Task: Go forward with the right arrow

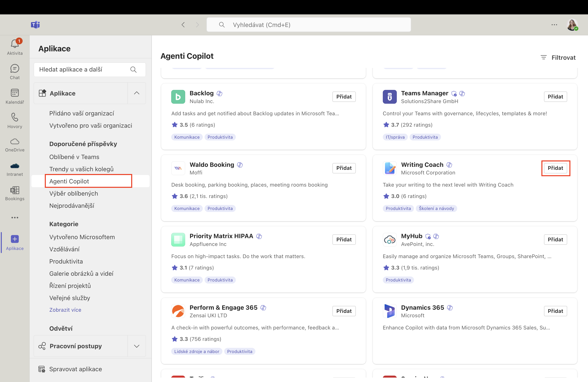Action: coord(197,25)
